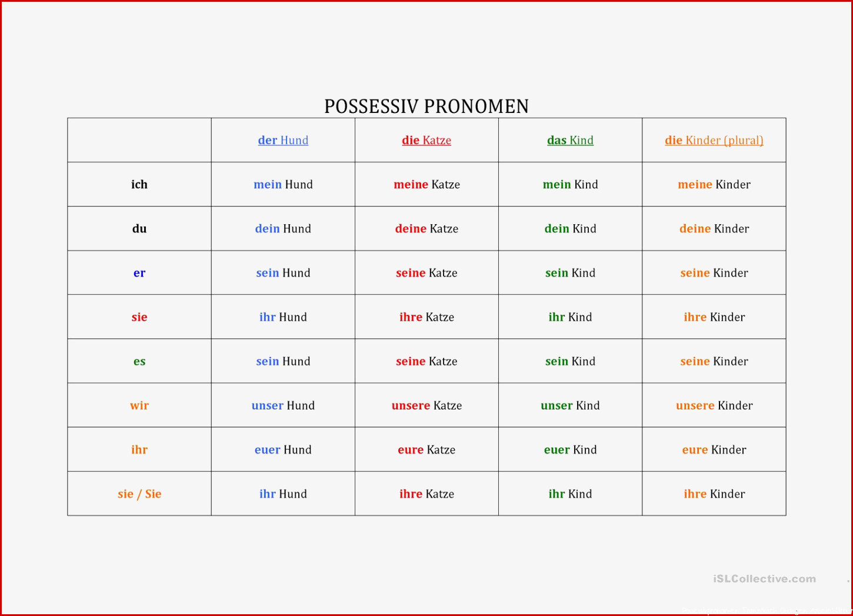This screenshot has height=616, width=853.
Task: Click the green 'es' pronoun cell
Action: pyautogui.click(x=139, y=361)
